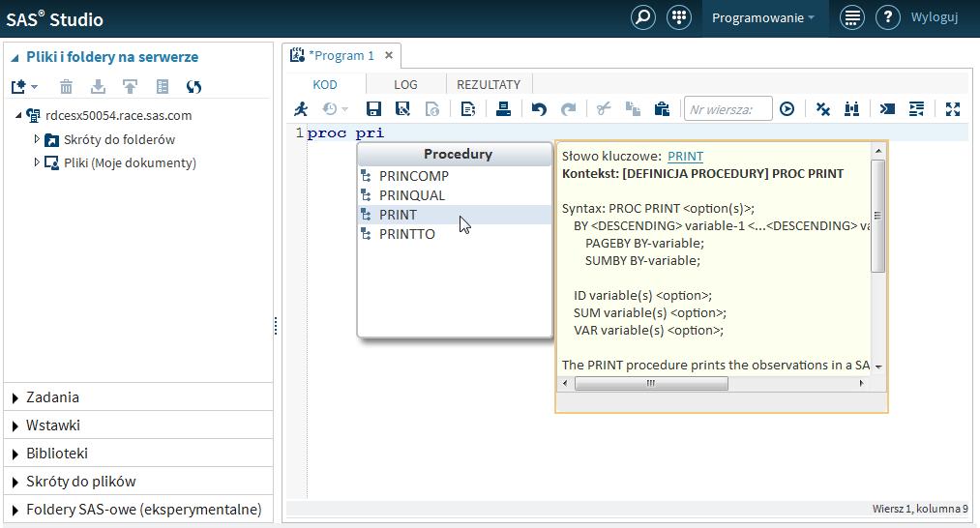Screen dimensions: 980x528
Task: Open the New item dropdown in files panel
Action: pos(24,87)
